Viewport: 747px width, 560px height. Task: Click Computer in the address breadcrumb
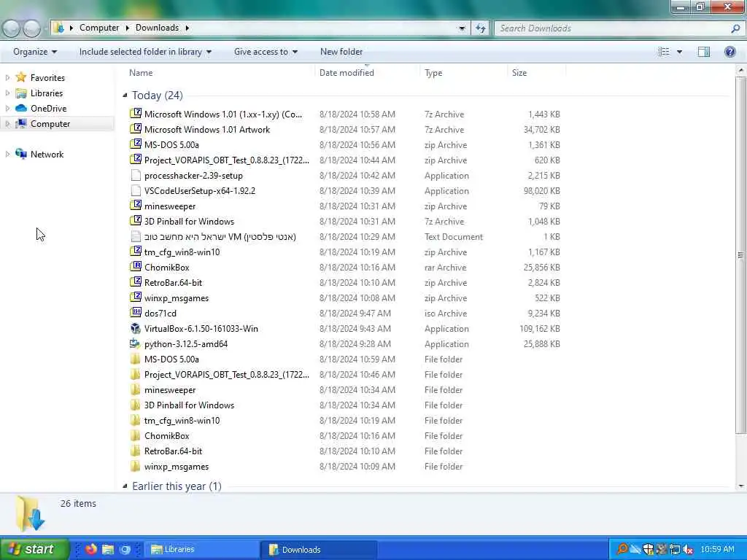click(x=99, y=28)
